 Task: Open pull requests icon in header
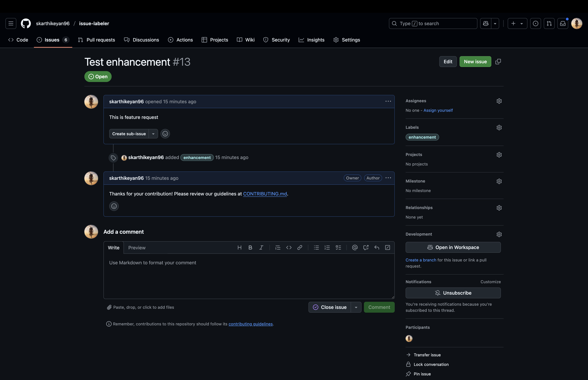(549, 23)
